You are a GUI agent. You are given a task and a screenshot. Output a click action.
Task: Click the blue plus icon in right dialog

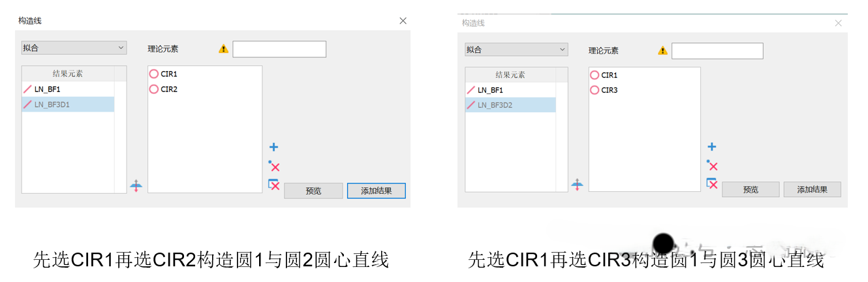click(x=712, y=148)
